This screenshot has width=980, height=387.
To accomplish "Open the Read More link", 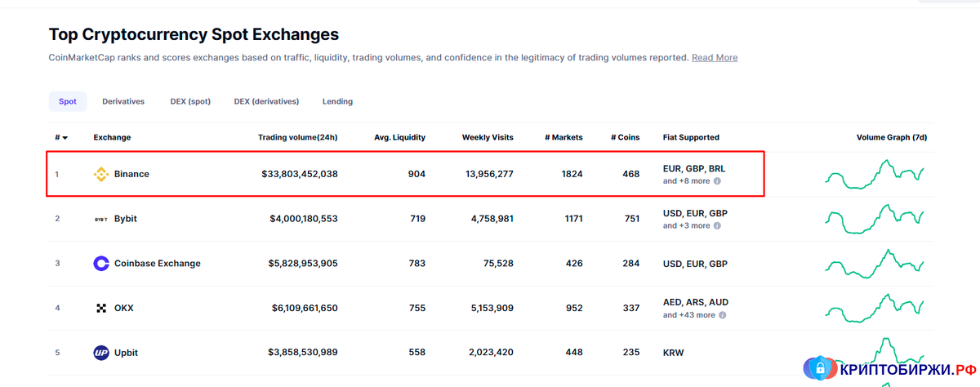I will click(x=715, y=58).
